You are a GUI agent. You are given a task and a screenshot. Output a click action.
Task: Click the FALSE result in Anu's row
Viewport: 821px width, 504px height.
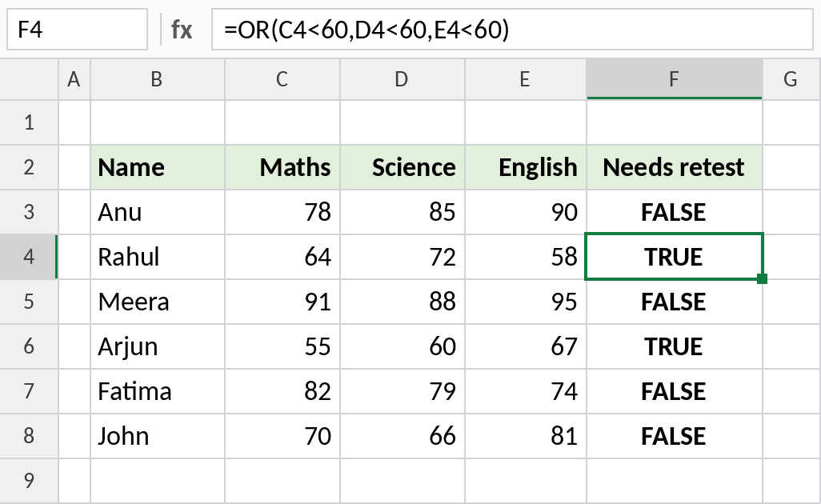tap(675, 212)
